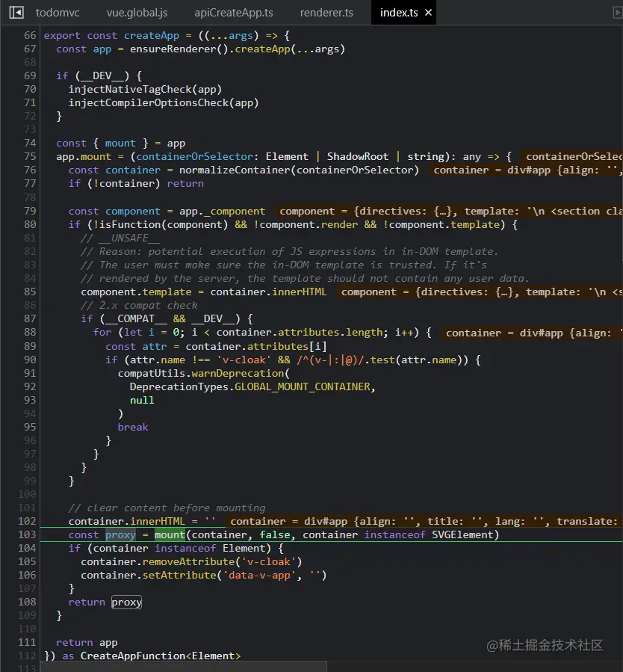The height and width of the screenshot is (672, 623).
Task: Click "warnDeprecation" on line 91
Action: pyautogui.click(x=238, y=373)
